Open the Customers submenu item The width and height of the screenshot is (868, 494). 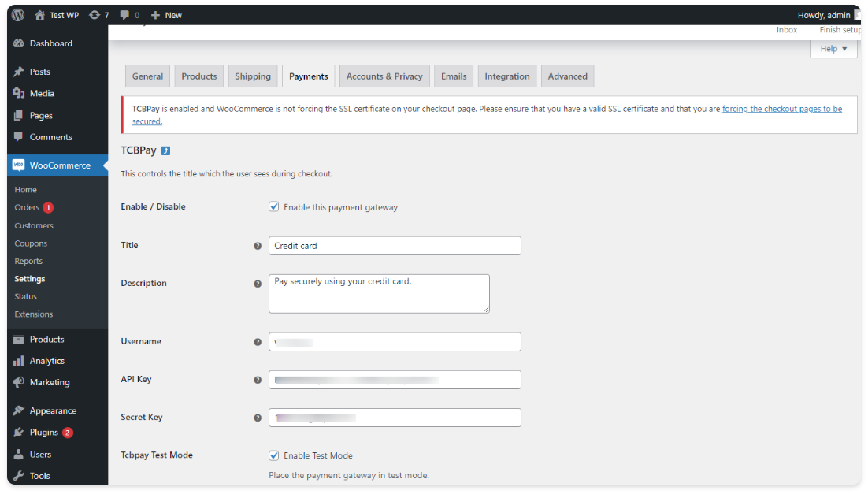34,225
